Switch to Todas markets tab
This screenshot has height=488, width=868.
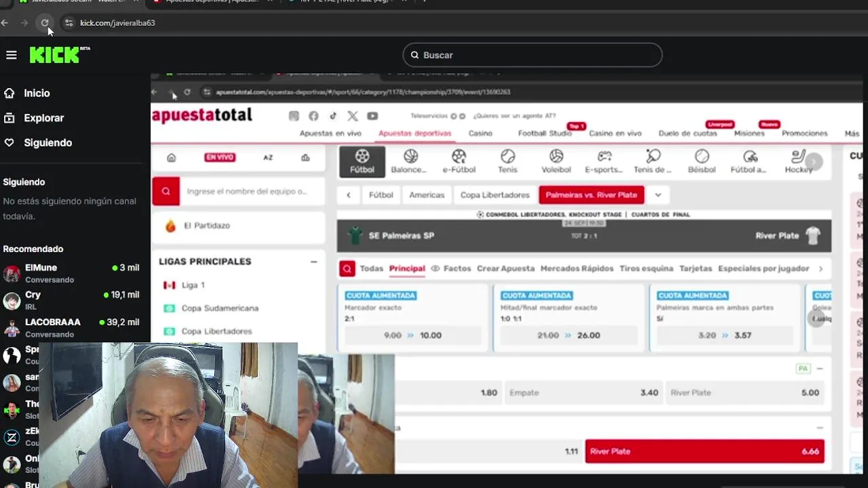click(x=372, y=269)
